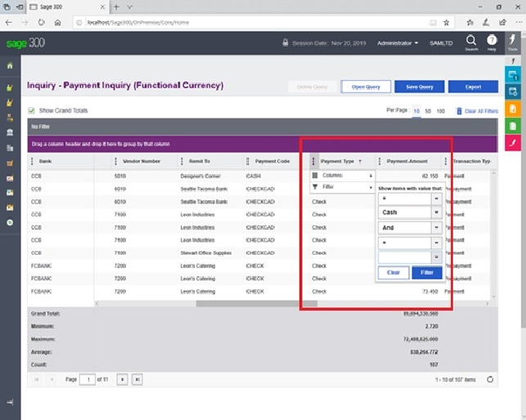Viewport: 526px width, 420px height.
Task: Click the Designer's Corner remit-to cell
Action: (200, 176)
